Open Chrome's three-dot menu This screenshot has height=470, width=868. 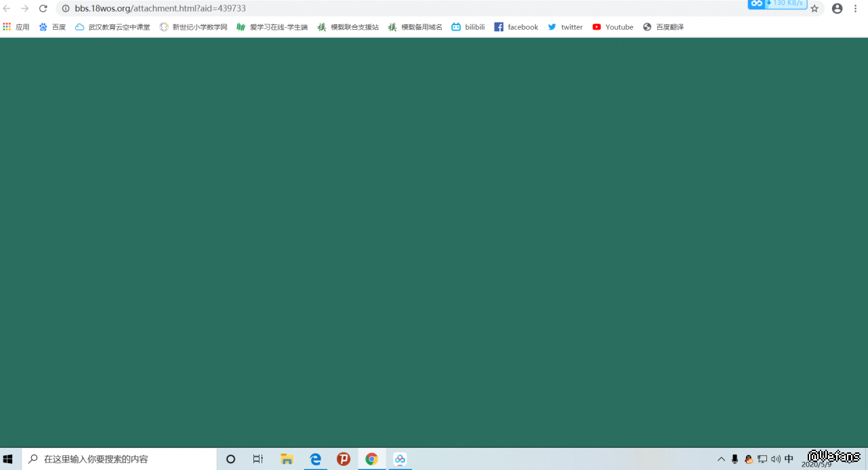pos(856,9)
